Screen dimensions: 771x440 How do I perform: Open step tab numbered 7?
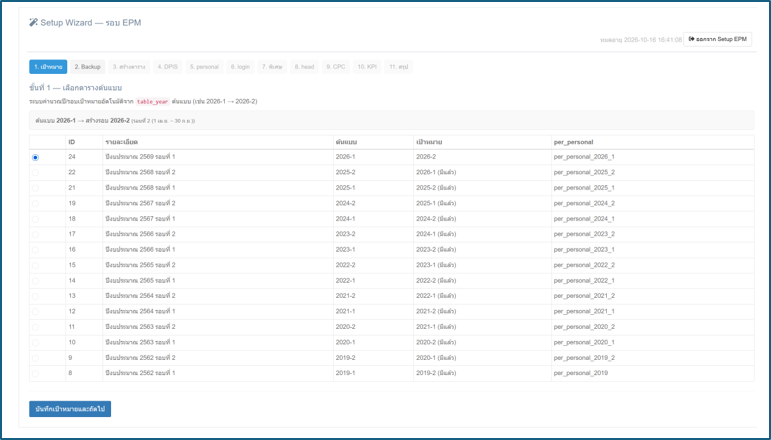tap(272, 67)
